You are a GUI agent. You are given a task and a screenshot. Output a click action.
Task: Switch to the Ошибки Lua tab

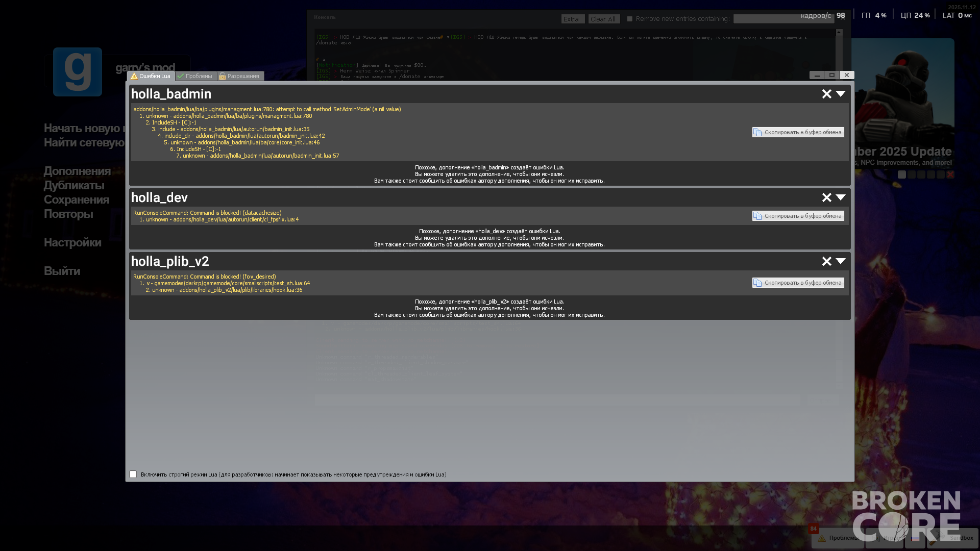pos(151,76)
